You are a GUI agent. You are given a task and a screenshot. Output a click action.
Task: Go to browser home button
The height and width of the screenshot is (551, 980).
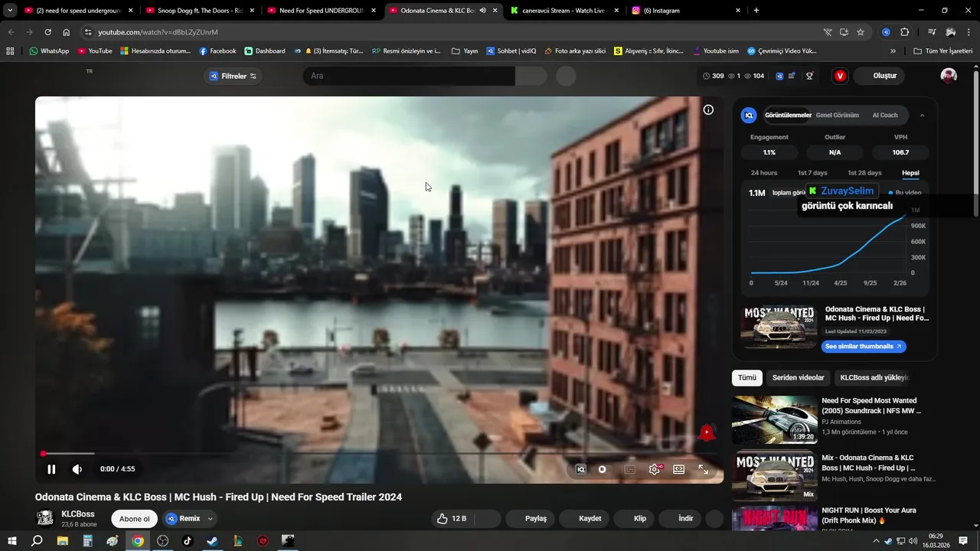click(x=67, y=32)
